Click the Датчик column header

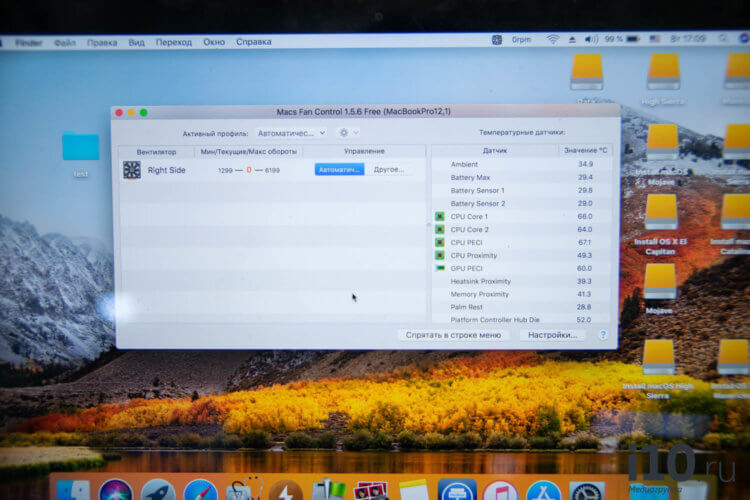(x=495, y=150)
